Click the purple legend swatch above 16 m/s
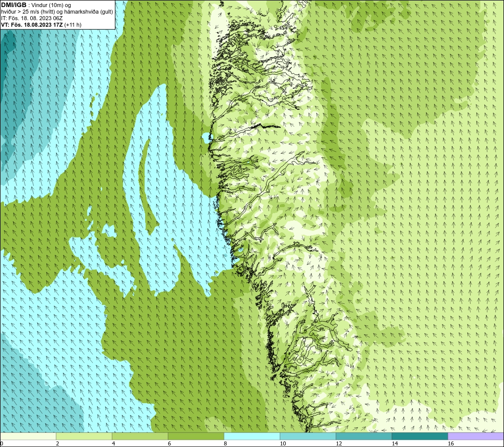The width and height of the screenshot is (504, 447). tap(476, 436)
